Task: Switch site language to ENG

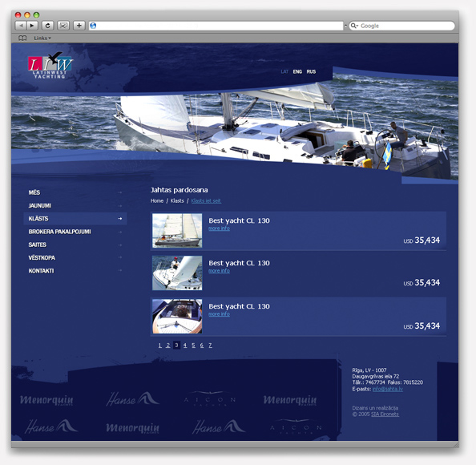Action: 297,71
